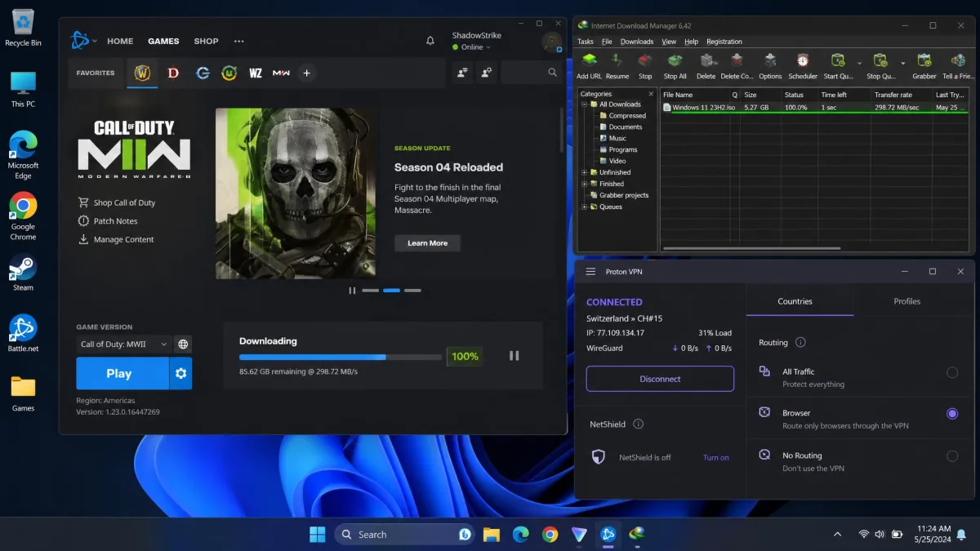Click Resume in IDM toolbar

click(617, 65)
